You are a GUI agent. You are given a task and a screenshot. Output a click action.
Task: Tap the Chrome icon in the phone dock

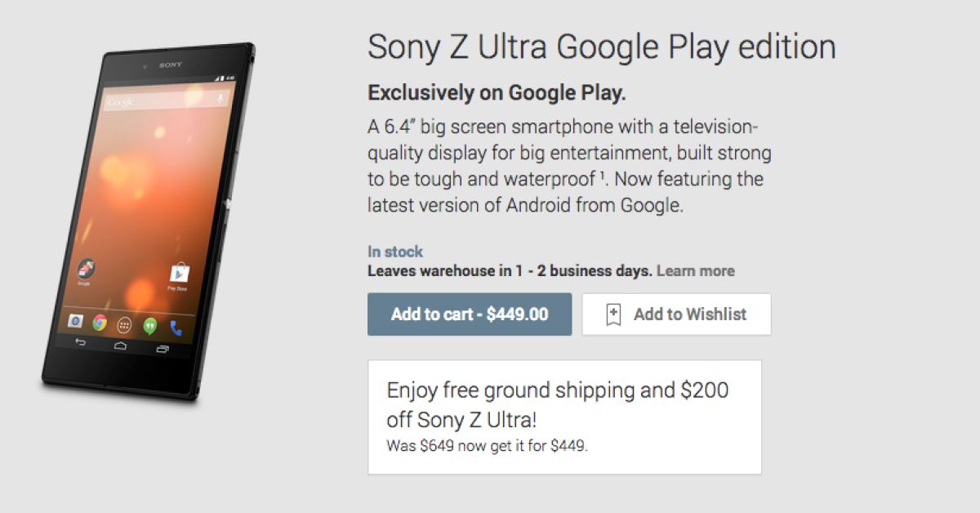tap(100, 323)
